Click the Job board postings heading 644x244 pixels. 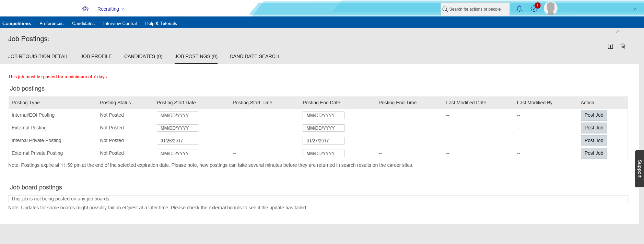click(36, 187)
